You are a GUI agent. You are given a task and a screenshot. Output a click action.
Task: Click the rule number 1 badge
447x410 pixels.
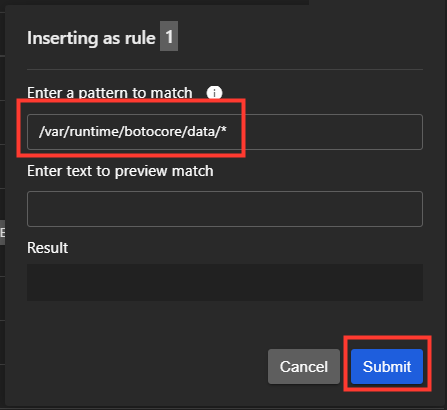click(x=169, y=36)
